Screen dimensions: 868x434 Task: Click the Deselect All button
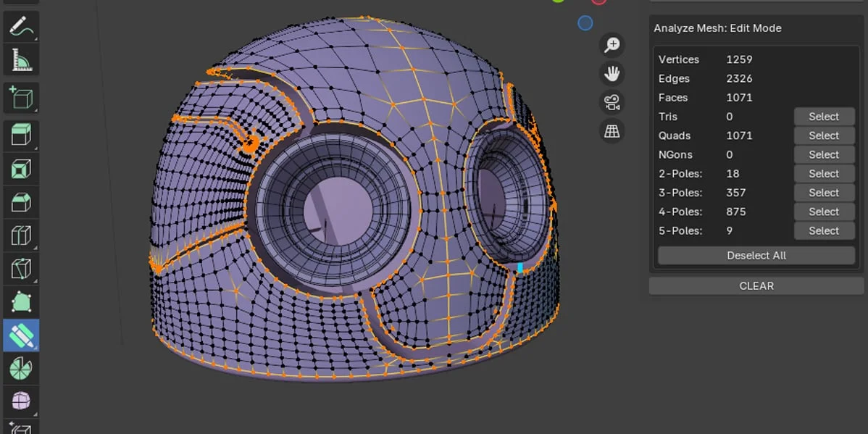click(x=756, y=255)
